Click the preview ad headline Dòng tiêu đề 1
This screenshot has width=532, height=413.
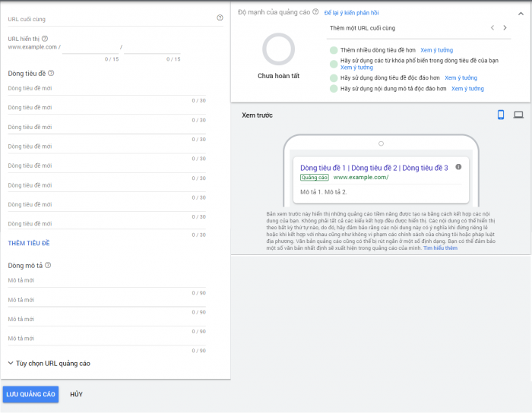(x=323, y=168)
